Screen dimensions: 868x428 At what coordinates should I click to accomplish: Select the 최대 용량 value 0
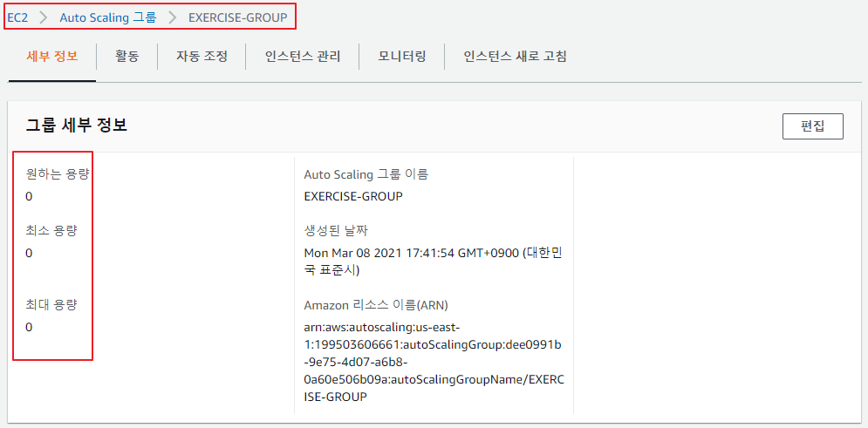tap(29, 328)
